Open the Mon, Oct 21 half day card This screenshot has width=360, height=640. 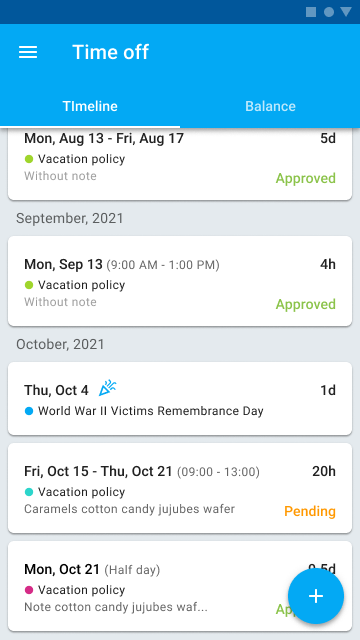click(x=180, y=586)
